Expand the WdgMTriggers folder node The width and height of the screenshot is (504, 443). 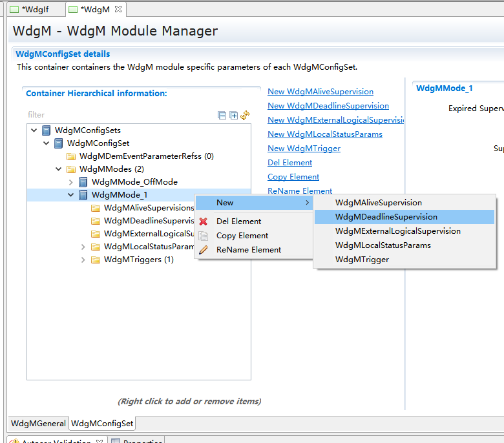(x=83, y=260)
